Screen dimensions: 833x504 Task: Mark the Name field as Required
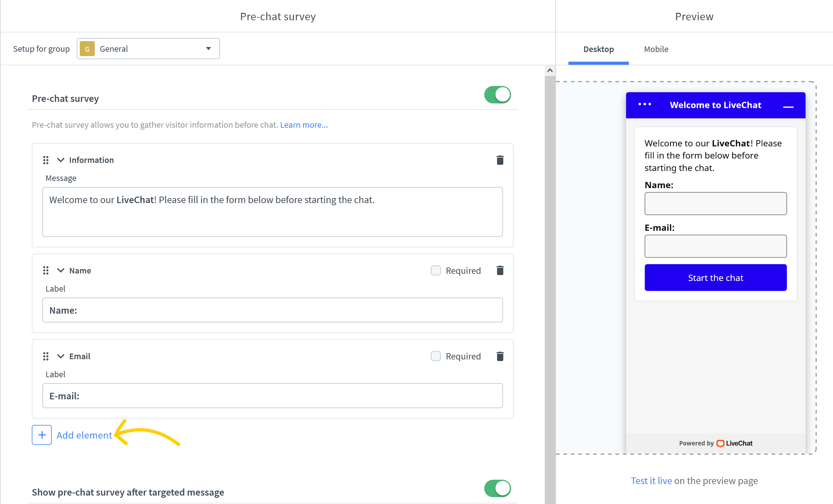[436, 270]
